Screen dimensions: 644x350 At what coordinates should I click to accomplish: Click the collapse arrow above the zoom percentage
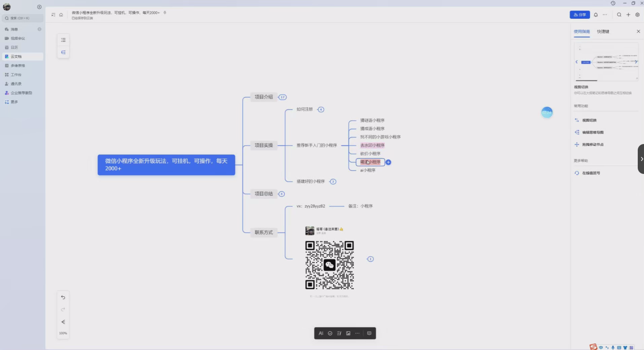[63, 322]
